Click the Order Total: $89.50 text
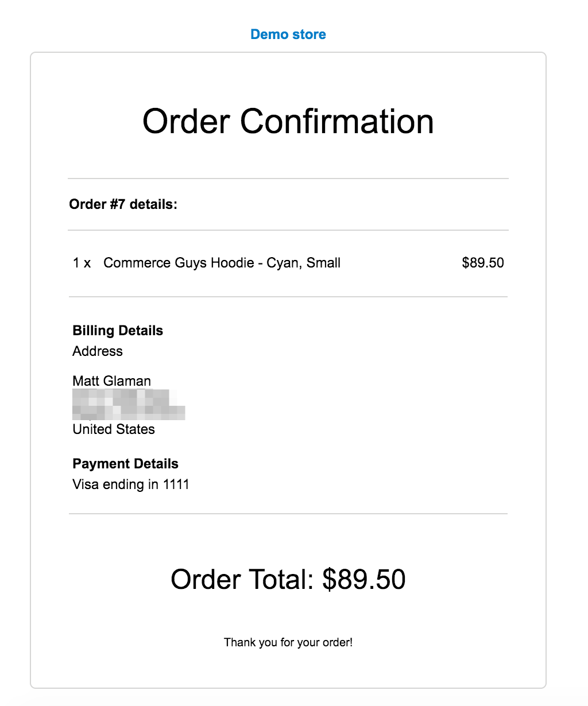Screen dimensions: 588x706 tap(288, 579)
